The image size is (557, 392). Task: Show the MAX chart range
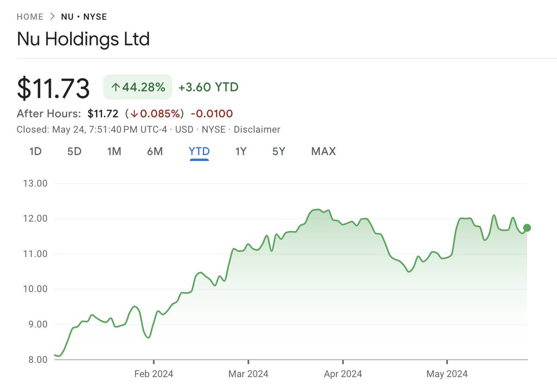tap(324, 151)
